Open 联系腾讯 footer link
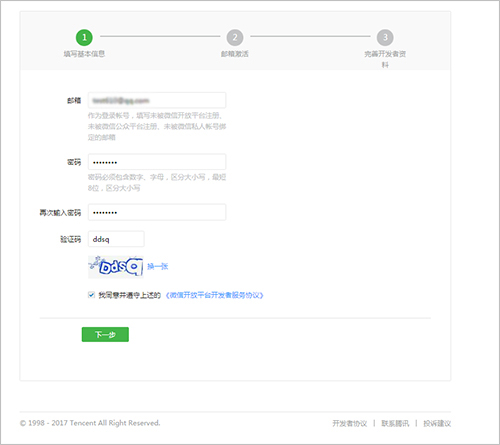This screenshot has width=500, height=445. (395, 423)
